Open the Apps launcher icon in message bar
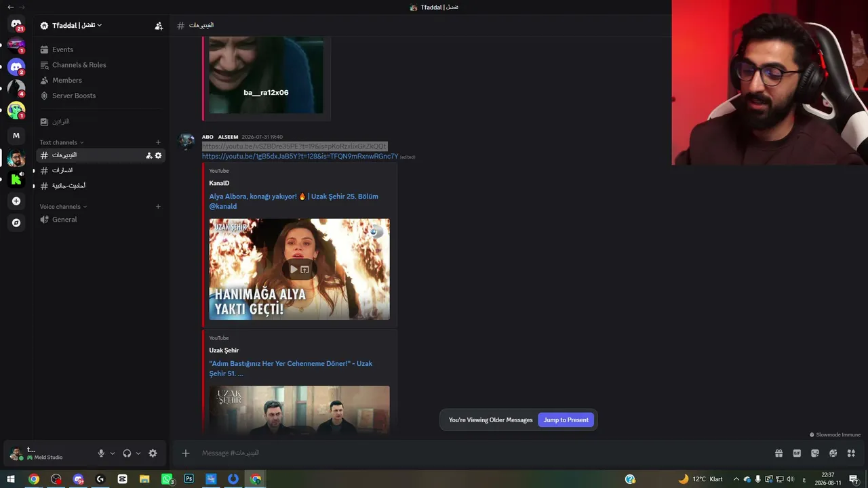The height and width of the screenshot is (488, 868). (x=851, y=453)
